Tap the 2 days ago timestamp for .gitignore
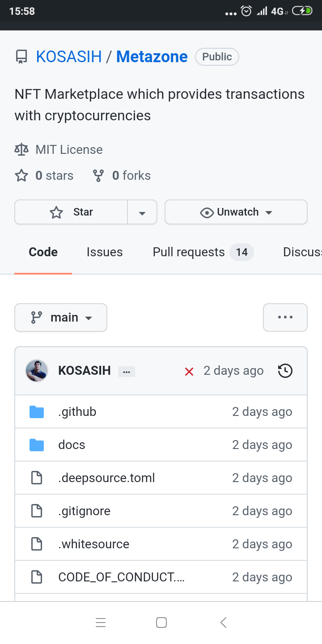Image resolution: width=322 pixels, height=644 pixels. [x=262, y=511]
